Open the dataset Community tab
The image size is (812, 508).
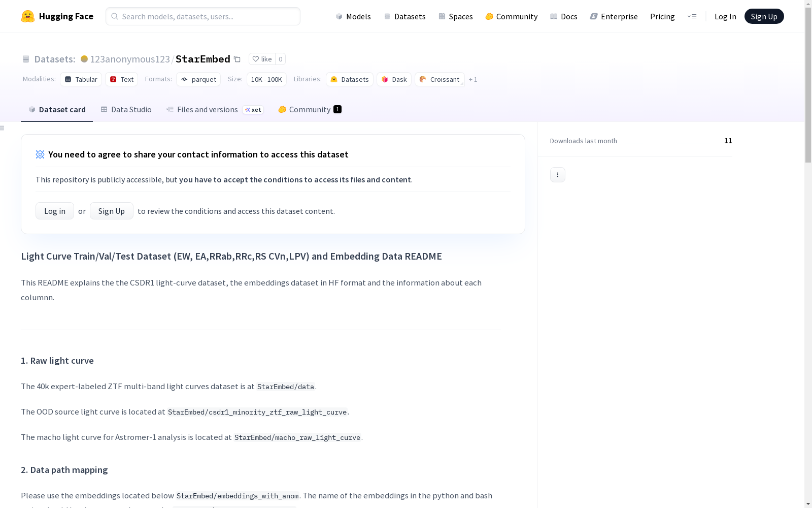tap(310, 110)
